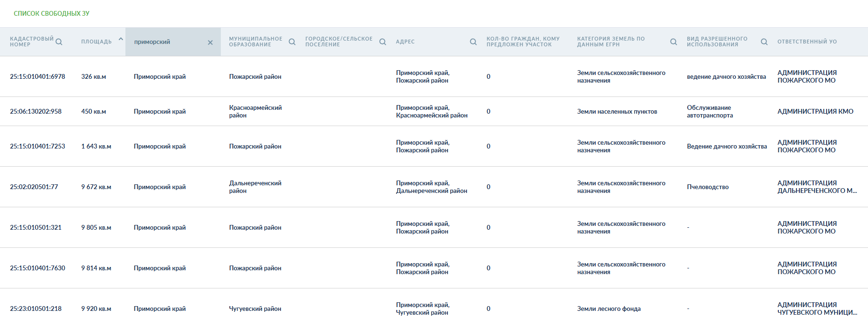Select АДМИНИСТРАЦИЯ КМО cell
Viewport: 868px width, 330px height.
(816, 111)
